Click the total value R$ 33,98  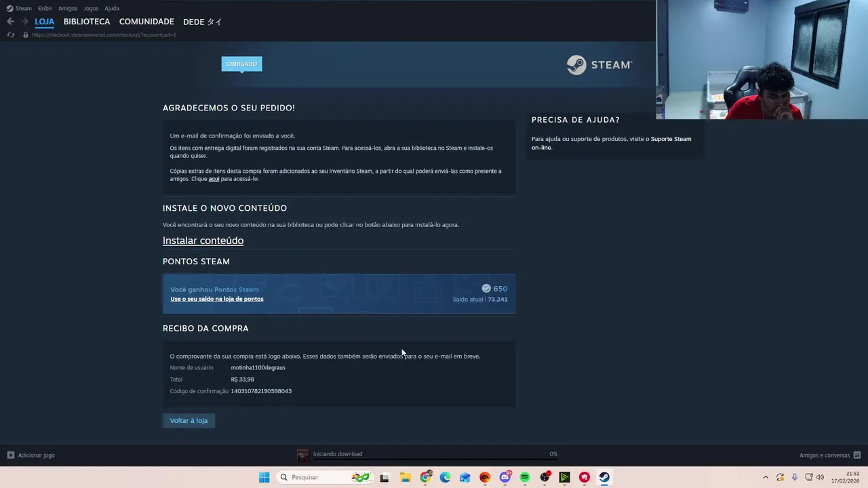pos(242,380)
